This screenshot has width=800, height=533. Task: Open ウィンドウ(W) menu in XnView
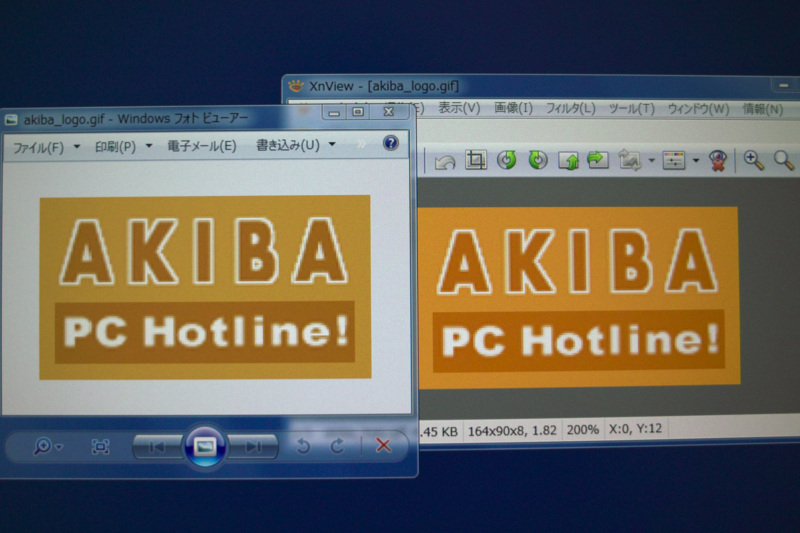pyautogui.click(x=698, y=109)
